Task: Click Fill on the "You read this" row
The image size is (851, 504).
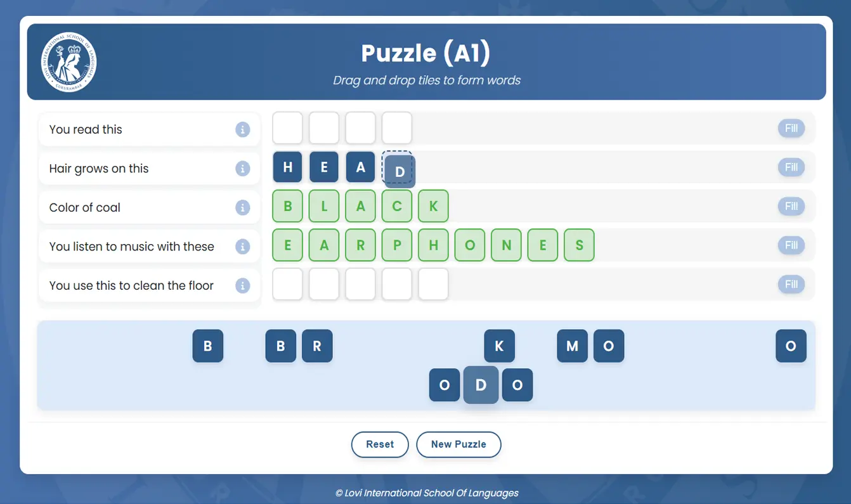Action: point(791,128)
